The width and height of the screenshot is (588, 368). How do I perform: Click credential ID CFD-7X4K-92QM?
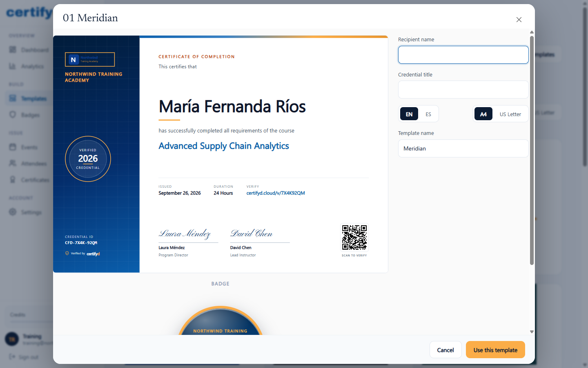click(x=81, y=243)
